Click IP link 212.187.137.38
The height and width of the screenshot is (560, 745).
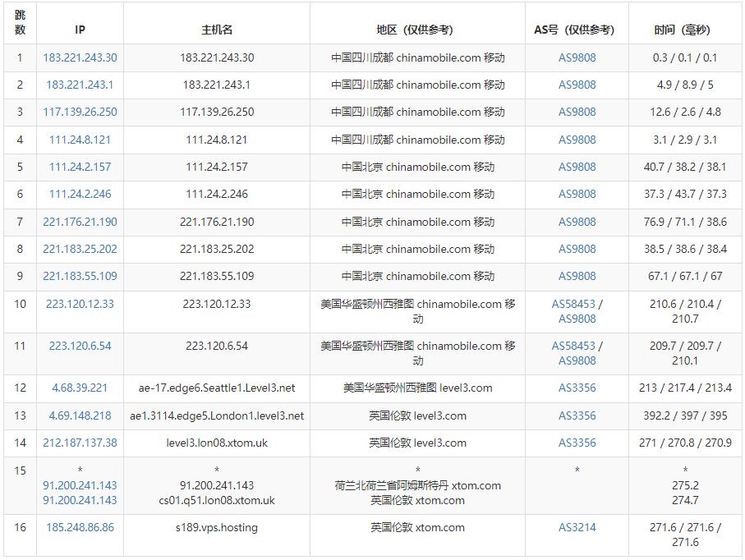(x=80, y=443)
